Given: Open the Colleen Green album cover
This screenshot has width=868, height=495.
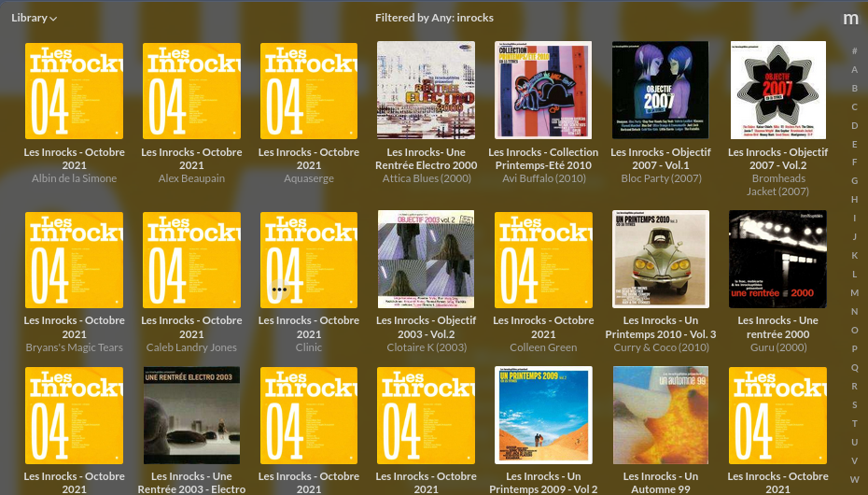Looking at the screenshot, I should click(543, 260).
